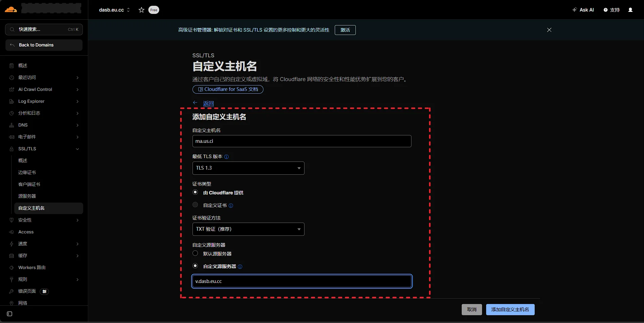Click the Cloudflare logo icon

(x=11, y=9)
